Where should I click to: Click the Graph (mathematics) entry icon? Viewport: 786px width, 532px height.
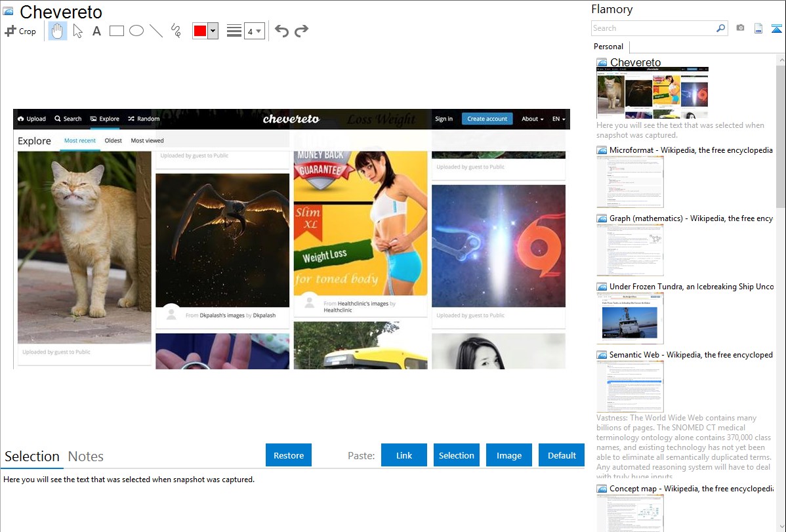(x=602, y=218)
